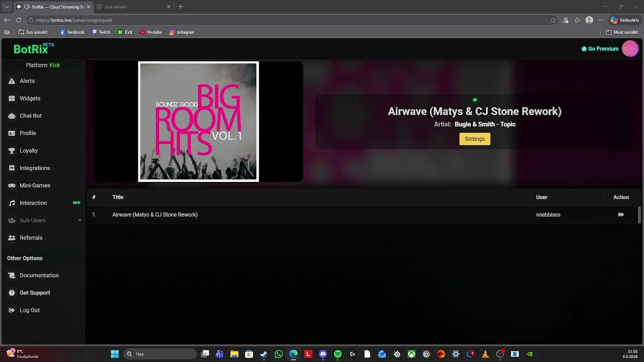Click the Loyalty trophy icon
The image size is (644, 362).
coord(12,151)
